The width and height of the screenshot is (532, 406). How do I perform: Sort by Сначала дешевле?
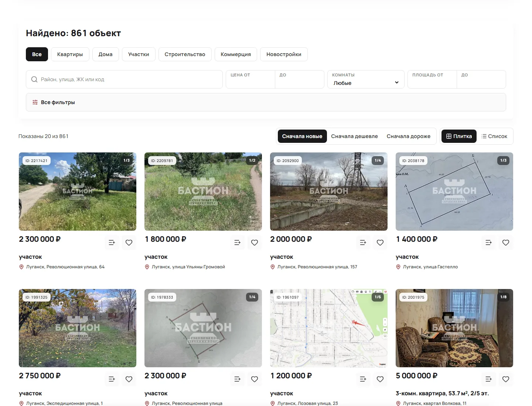[354, 136]
